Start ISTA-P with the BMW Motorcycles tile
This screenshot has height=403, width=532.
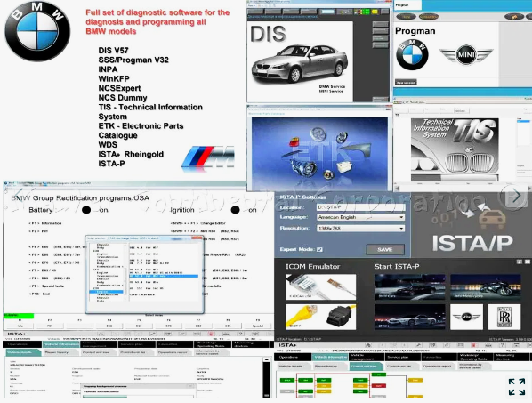click(x=486, y=287)
